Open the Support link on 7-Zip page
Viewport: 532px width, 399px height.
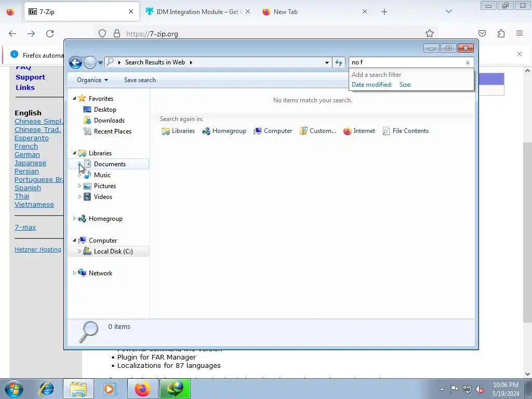point(30,77)
